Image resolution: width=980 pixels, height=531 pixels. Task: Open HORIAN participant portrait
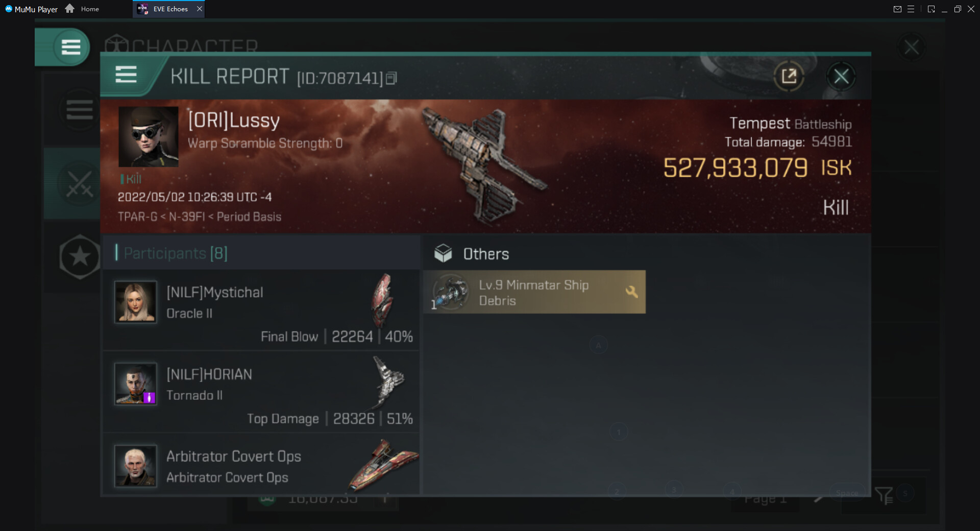point(135,384)
